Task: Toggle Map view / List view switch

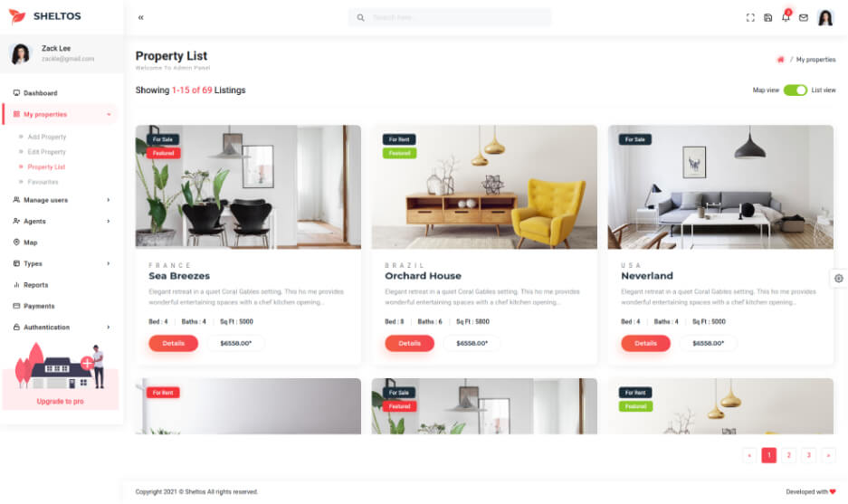Action: point(795,90)
